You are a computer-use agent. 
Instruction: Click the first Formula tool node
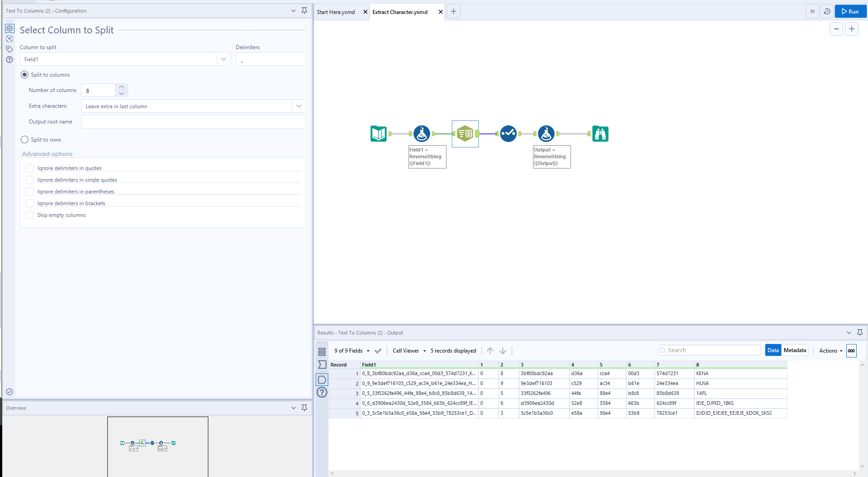click(x=422, y=134)
